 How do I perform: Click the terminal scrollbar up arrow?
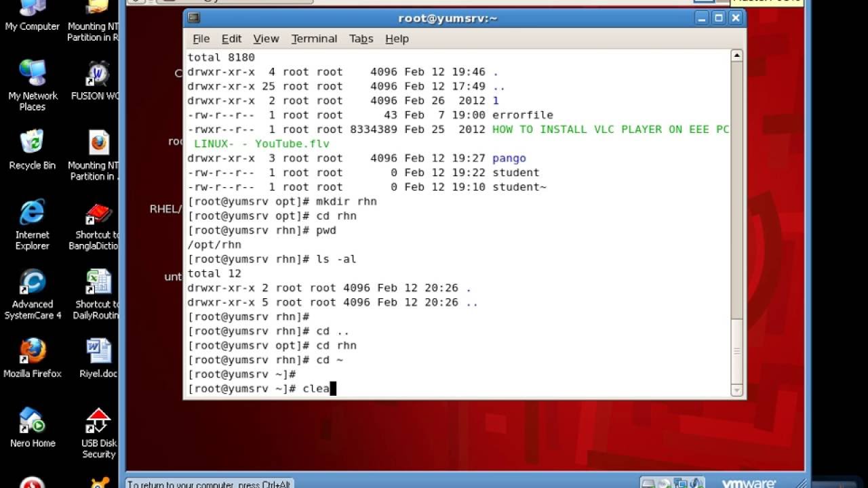click(737, 56)
